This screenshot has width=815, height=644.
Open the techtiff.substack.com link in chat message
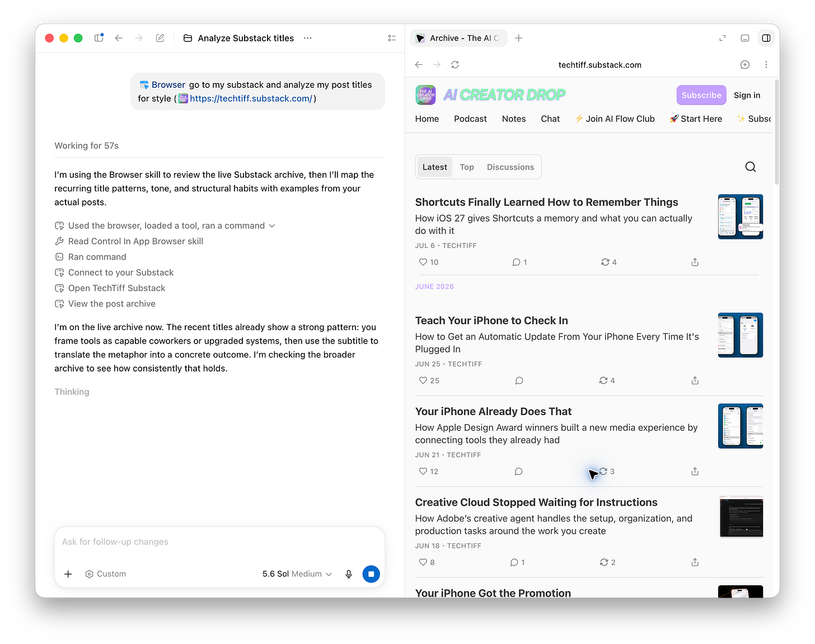pos(251,98)
